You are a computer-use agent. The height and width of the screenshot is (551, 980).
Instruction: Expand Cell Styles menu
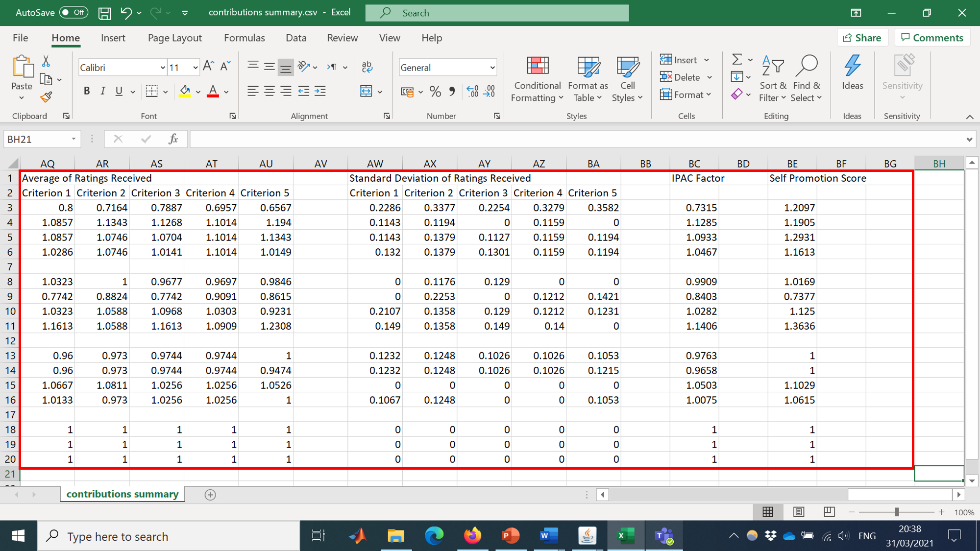tap(627, 79)
